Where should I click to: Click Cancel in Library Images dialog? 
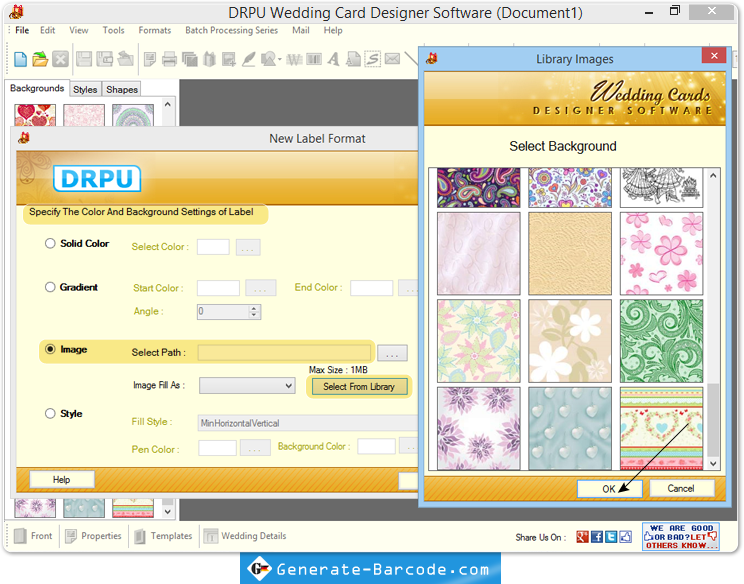pos(681,488)
